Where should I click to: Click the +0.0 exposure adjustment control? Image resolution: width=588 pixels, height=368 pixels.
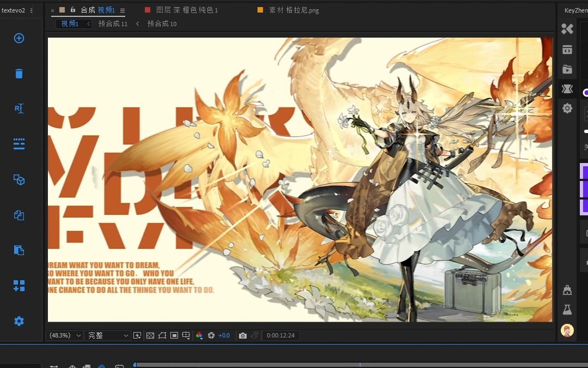pyautogui.click(x=223, y=335)
